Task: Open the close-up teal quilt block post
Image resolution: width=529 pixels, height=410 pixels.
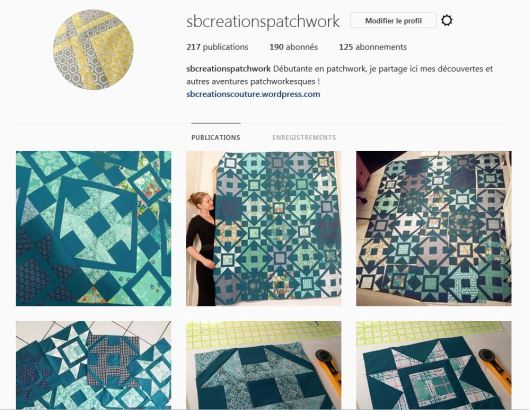Action: 93,228
